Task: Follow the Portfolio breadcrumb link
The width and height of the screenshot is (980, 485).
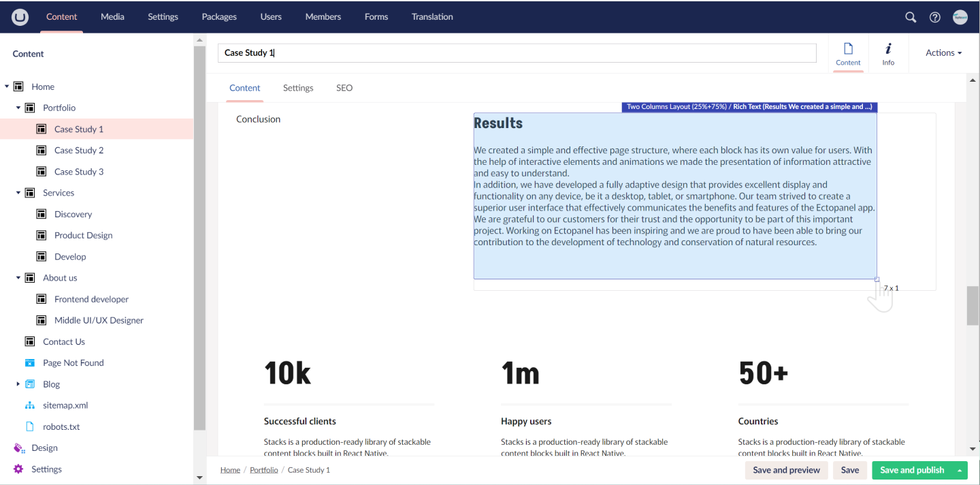Action: (264, 470)
